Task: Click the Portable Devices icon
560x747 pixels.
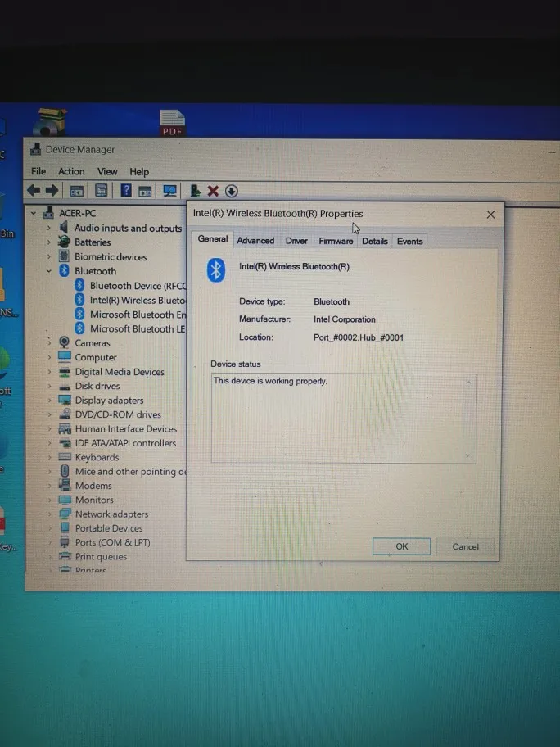Action: tap(65, 527)
